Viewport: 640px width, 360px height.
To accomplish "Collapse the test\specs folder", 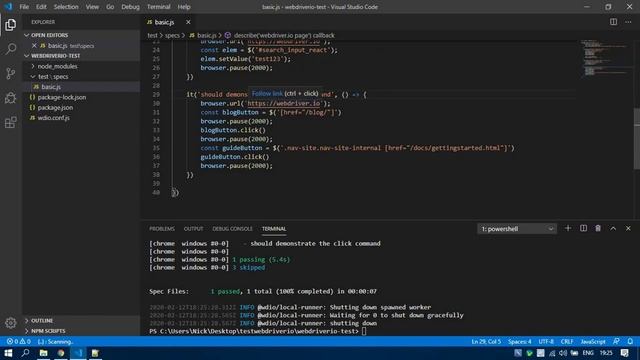I will pyautogui.click(x=53, y=77).
